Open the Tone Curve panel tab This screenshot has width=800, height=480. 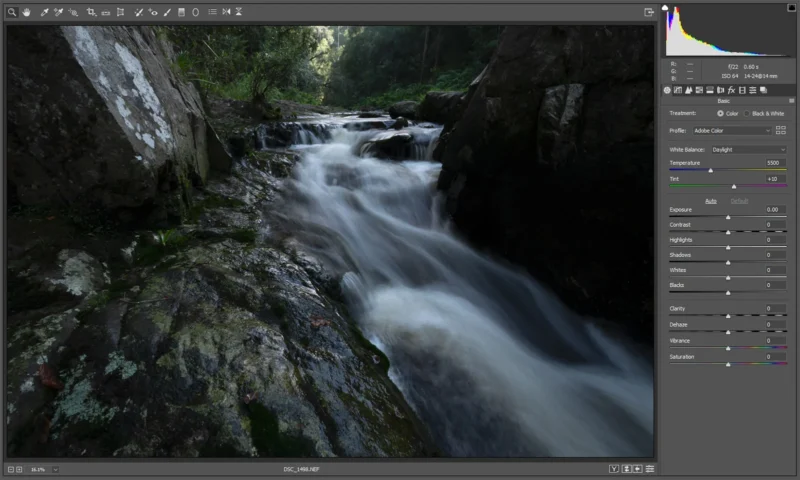coord(678,90)
